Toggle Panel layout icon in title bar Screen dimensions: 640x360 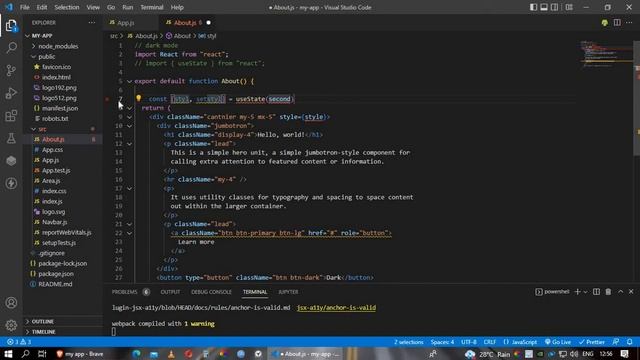[x=544, y=7]
